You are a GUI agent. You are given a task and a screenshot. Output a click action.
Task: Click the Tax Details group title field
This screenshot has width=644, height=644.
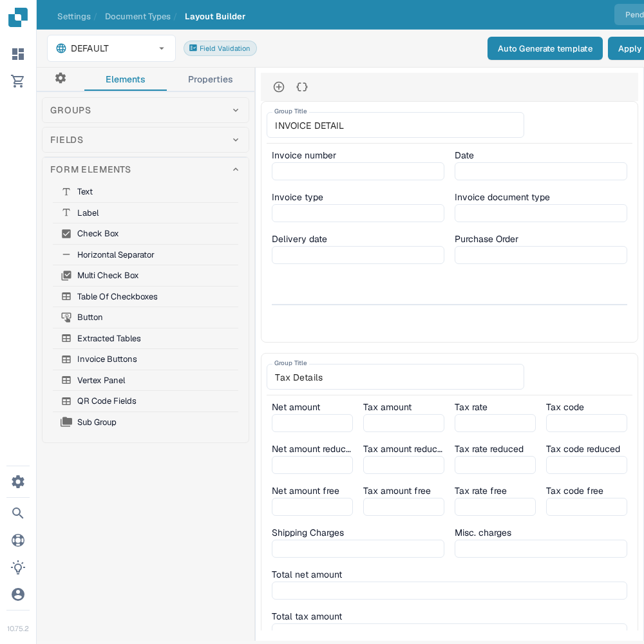tap(395, 377)
